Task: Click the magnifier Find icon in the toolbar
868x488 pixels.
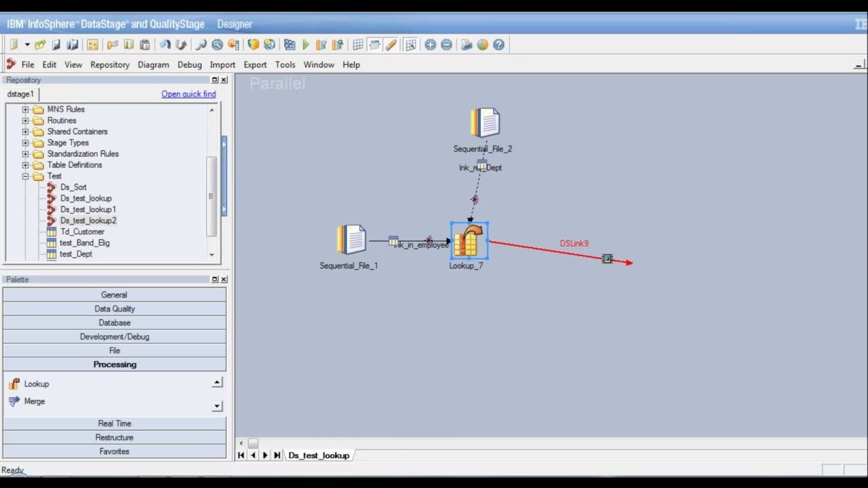Action: pyautogui.click(x=201, y=45)
